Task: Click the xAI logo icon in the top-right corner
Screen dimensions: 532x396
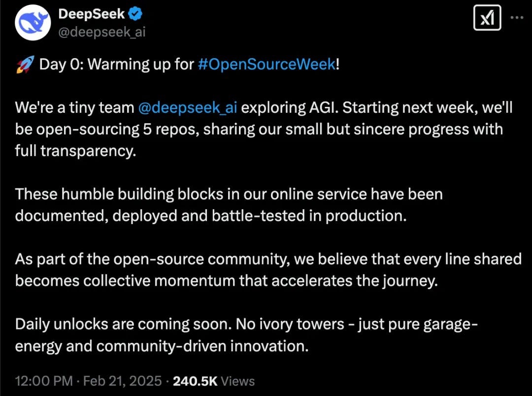Action: [x=487, y=18]
